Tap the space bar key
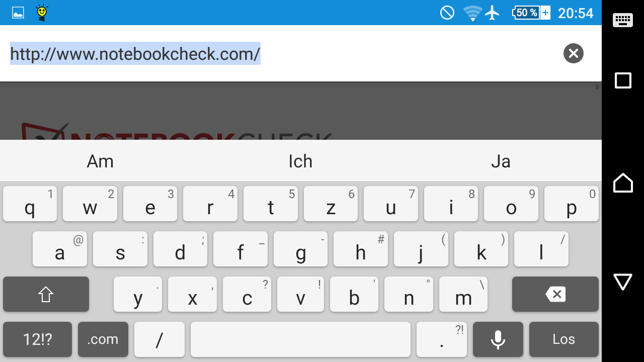Screen dimensions: 644x362 [x=300, y=339]
